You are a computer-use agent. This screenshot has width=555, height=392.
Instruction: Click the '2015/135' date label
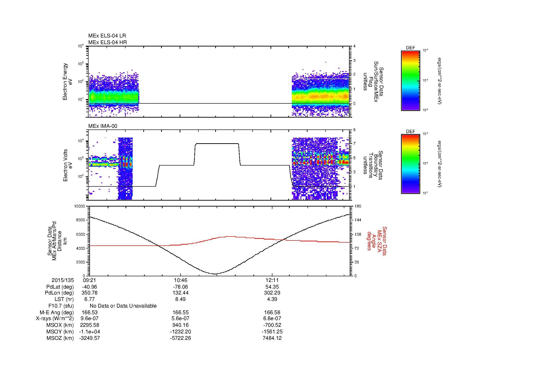(x=63, y=280)
